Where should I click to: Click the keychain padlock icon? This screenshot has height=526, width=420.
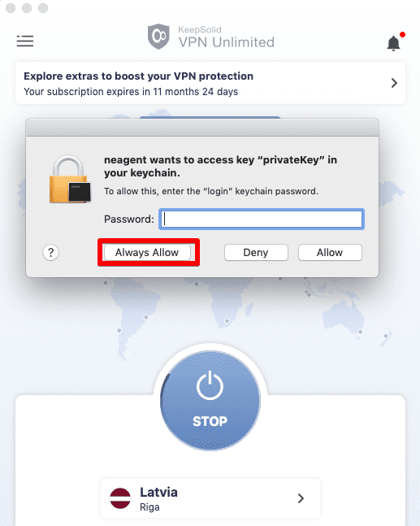pos(70,179)
